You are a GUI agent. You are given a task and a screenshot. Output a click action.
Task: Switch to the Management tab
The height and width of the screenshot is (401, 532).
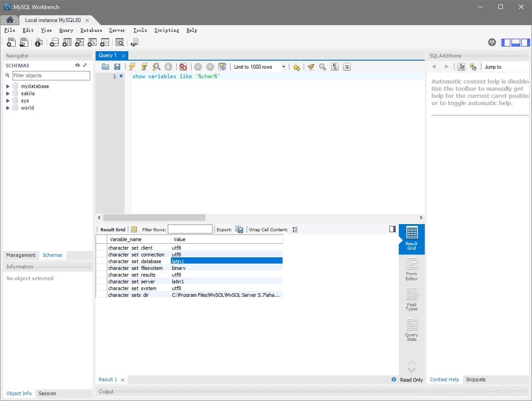(x=21, y=255)
